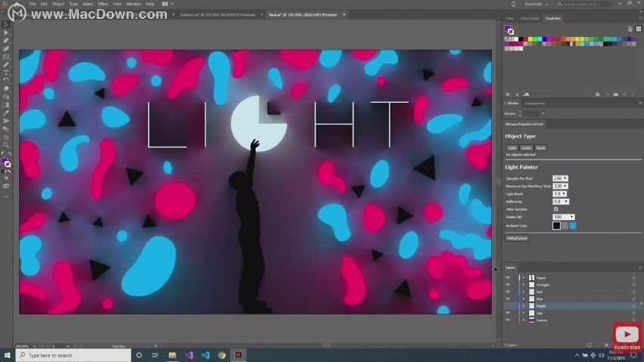
Task: Select the Curvature tool
Action: pos(6,48)
